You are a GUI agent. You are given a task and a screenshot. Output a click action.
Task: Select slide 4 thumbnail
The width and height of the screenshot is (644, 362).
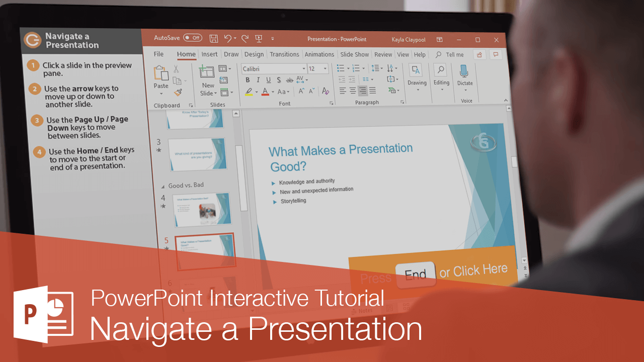click(202, 209)
